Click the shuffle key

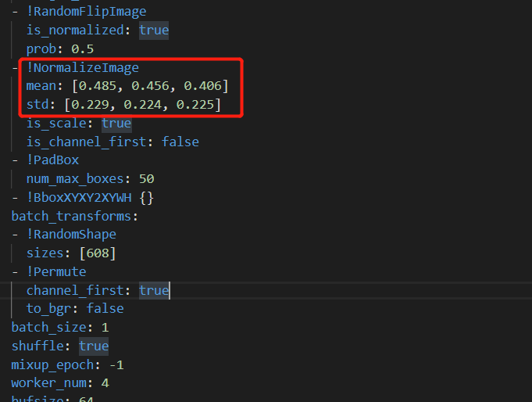pos(37,346)
